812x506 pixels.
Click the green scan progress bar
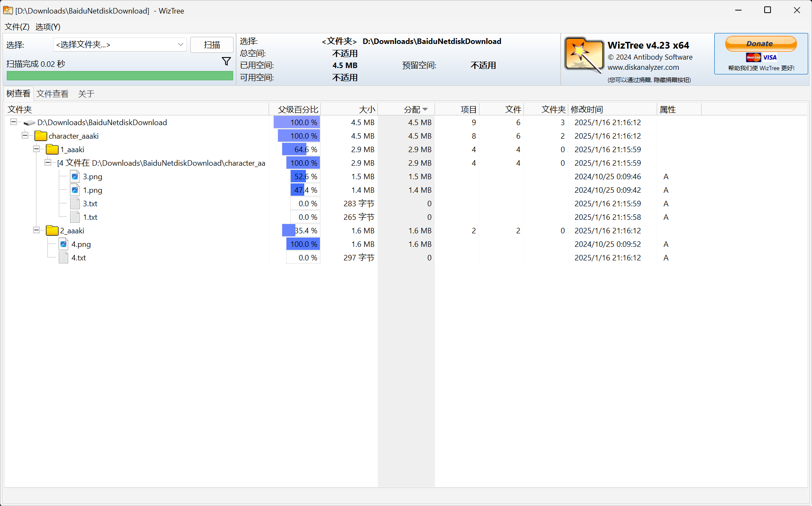pos(120,76)
